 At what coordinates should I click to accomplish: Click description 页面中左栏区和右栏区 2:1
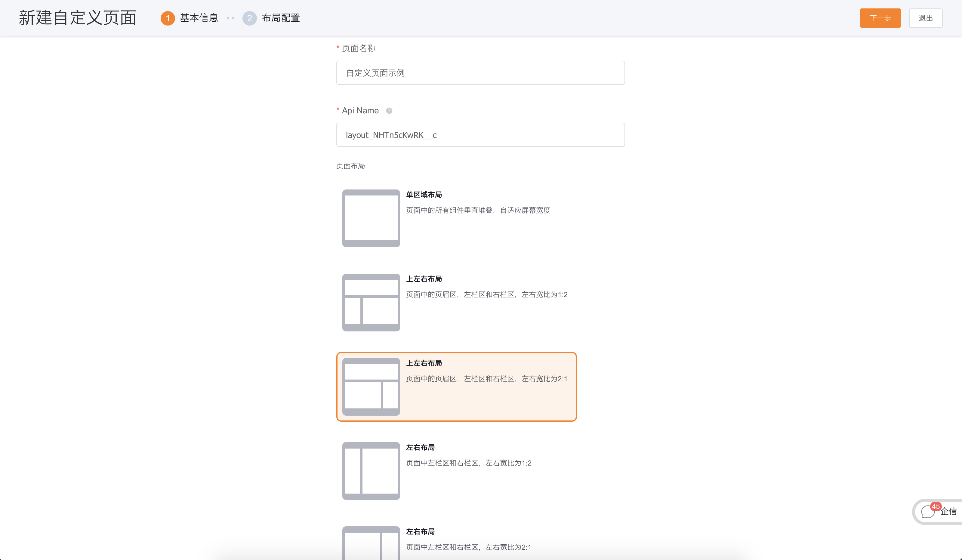click(469, 547)
